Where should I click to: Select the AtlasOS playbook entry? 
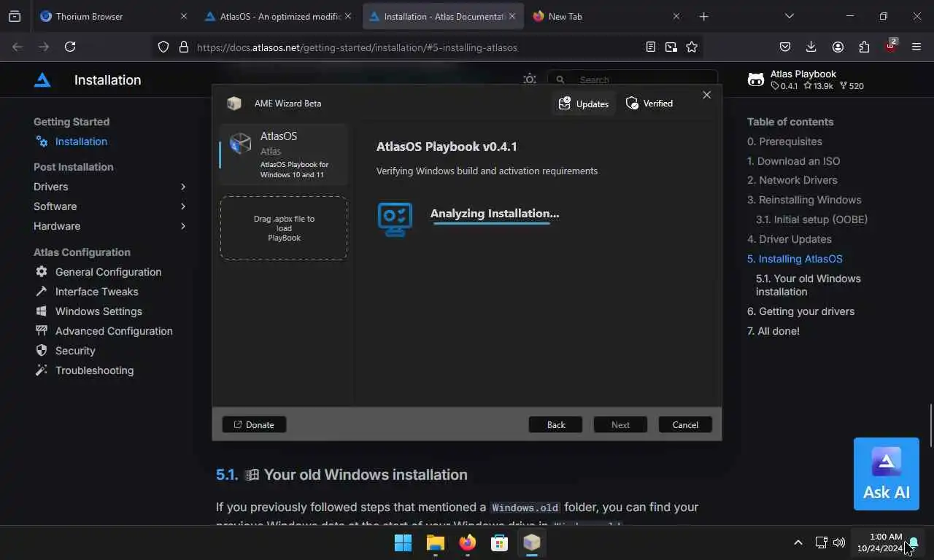[283, 155]
